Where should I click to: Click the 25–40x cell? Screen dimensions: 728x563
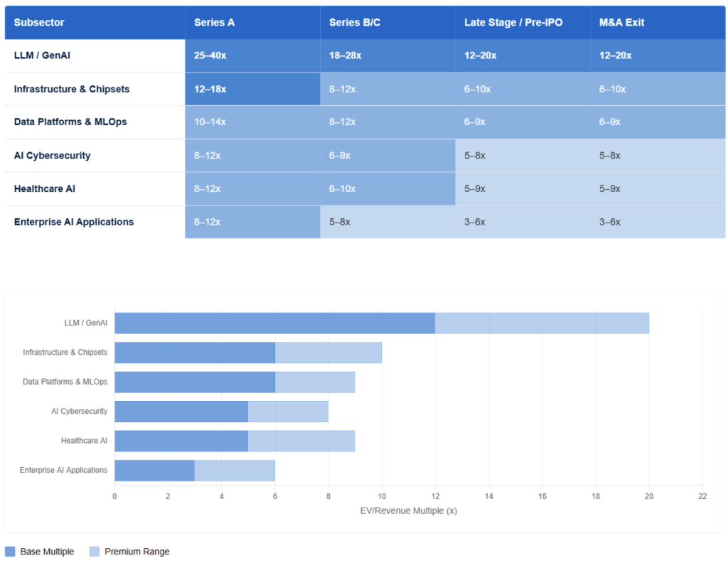click(x=252, y=55)
